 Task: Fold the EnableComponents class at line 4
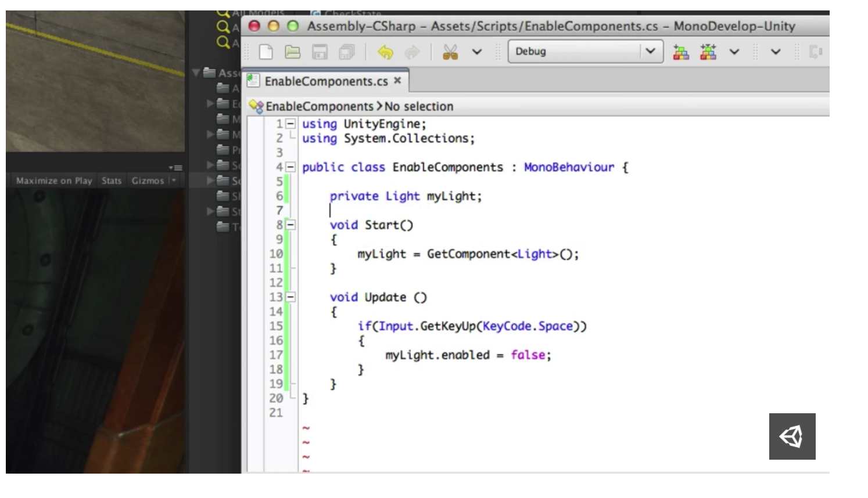[x=290, y=167]
